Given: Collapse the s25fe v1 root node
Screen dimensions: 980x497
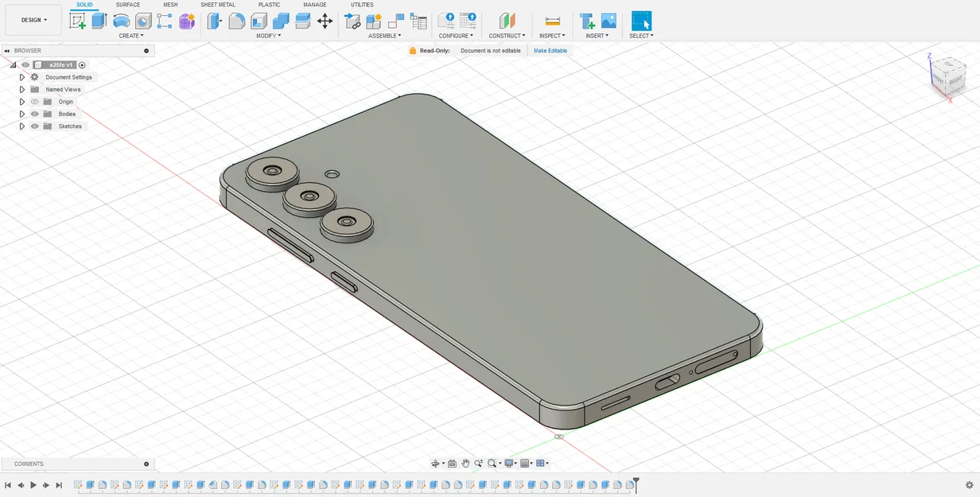Looking at the screenshot, I should pyautogui.click(x=14, y=65).
